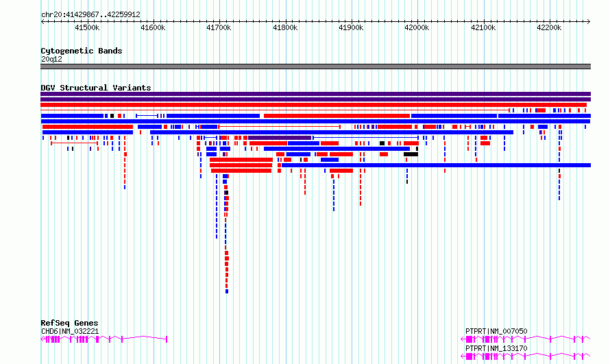Click the 42200k ruler tick label

pyautogui.click(x=549, y=27)
